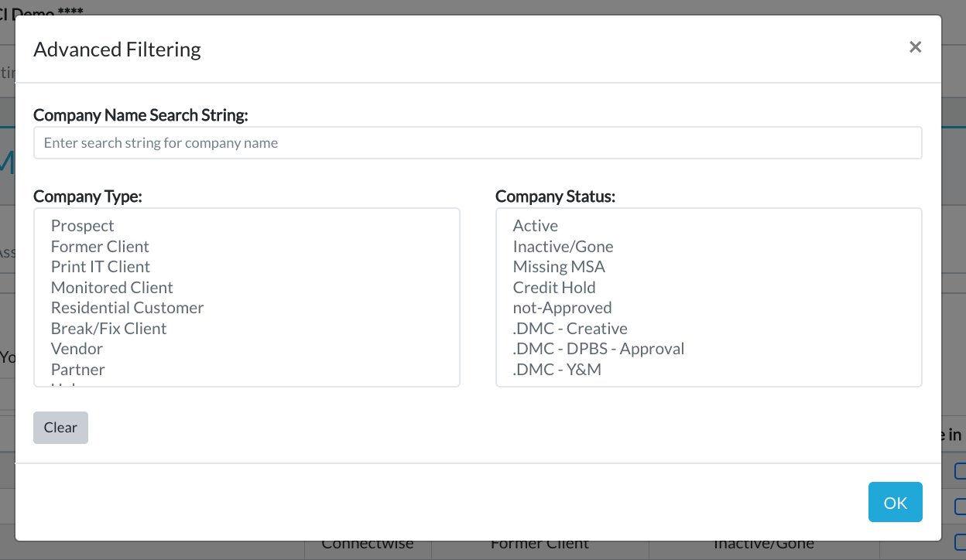Viewport: 966px width, 560px height.
Task: Select Vendor in Company Type list
Action: tap(77, 349)
